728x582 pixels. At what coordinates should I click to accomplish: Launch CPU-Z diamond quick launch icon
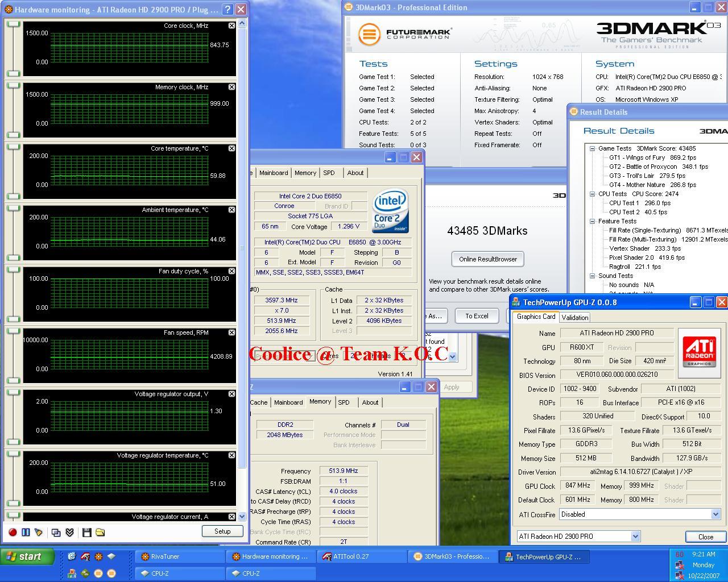[x=111, y=556]
